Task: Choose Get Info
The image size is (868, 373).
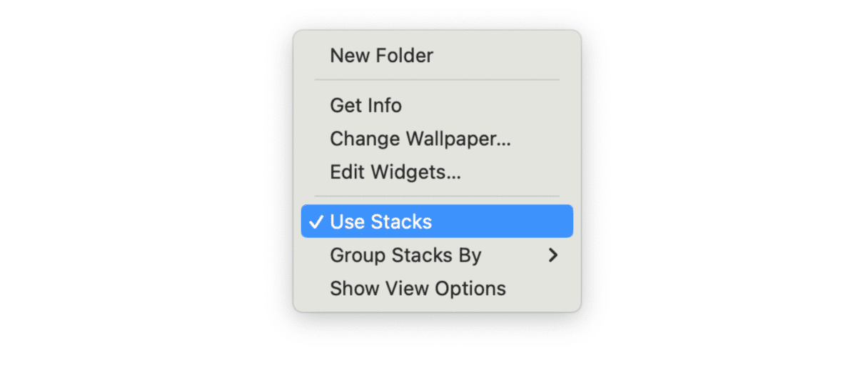Action: (x=365, y=106)
